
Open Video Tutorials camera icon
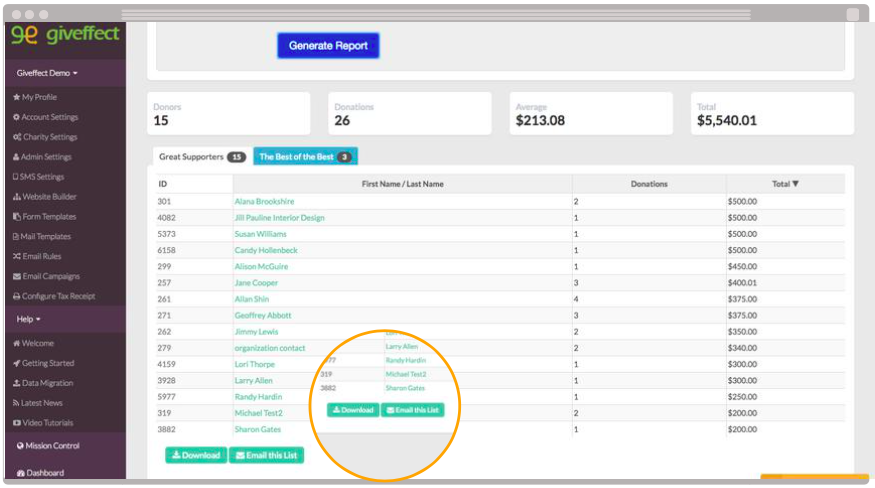[x=17, y=423]
